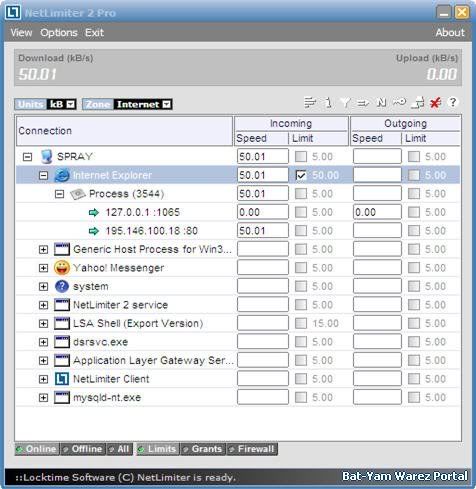
Task: Open the Options menu
Action: [x=59, y=33]
